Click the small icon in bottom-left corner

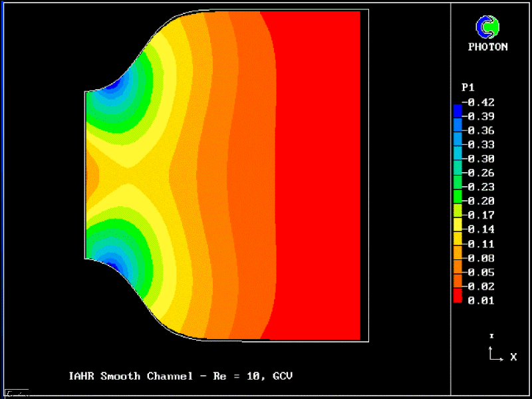coord(15,392)
